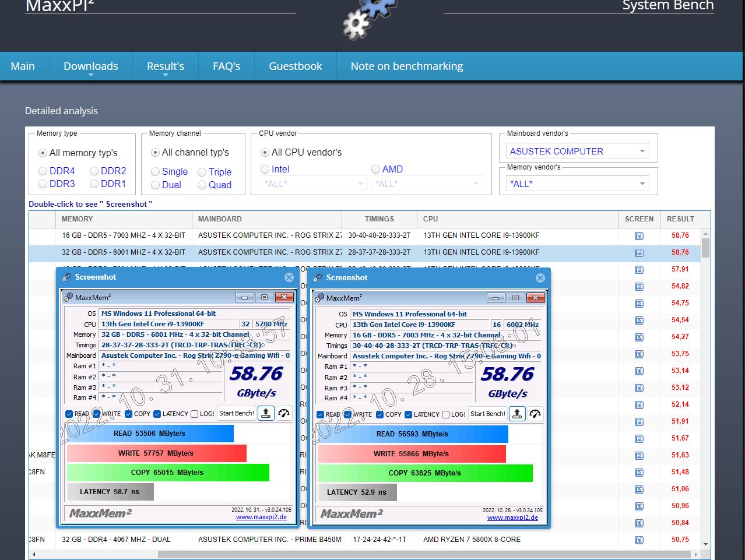
Task: Open screenshot icon for 32 GB DDR5 6001 MHz row
Action: coord(639,253)
